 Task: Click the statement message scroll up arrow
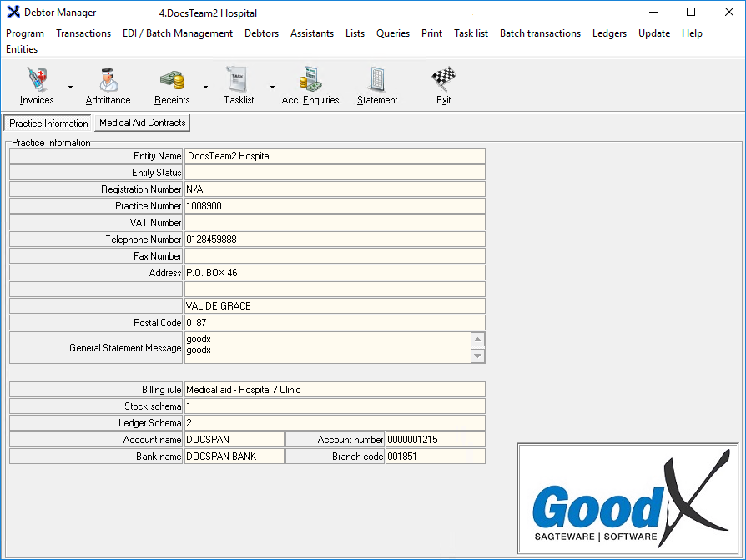pos(477,339)
